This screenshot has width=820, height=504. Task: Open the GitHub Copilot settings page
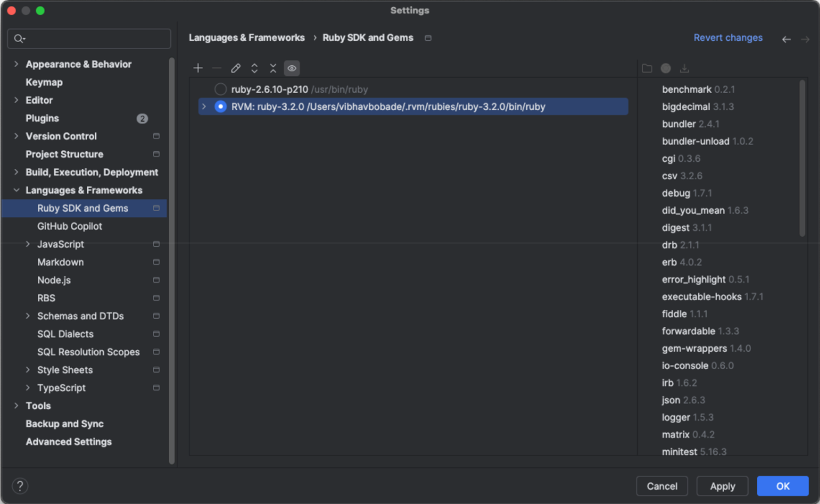70,226
